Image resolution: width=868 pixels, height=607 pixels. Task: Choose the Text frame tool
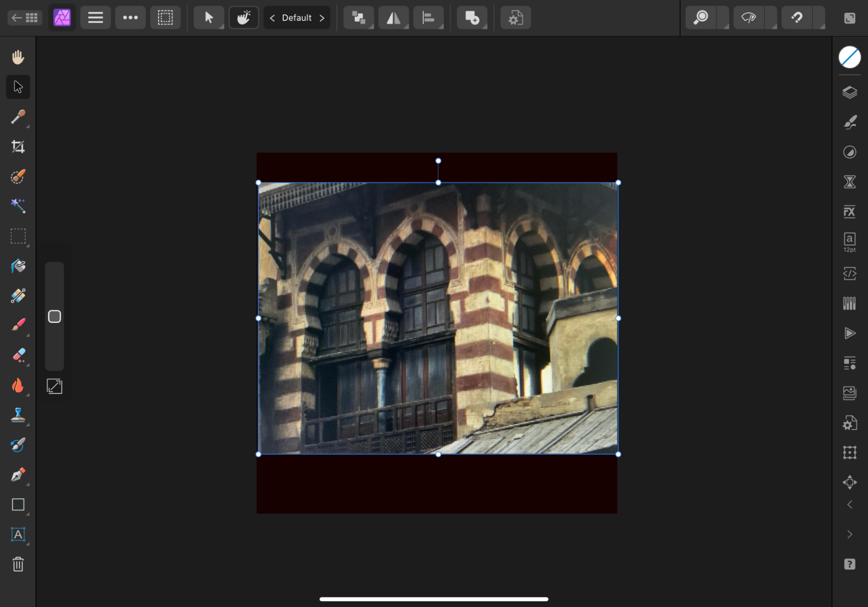coord(18,535)
